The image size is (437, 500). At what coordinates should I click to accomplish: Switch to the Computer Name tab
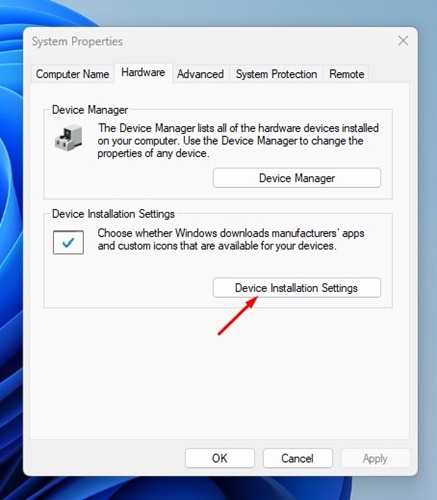coord(73,74)
